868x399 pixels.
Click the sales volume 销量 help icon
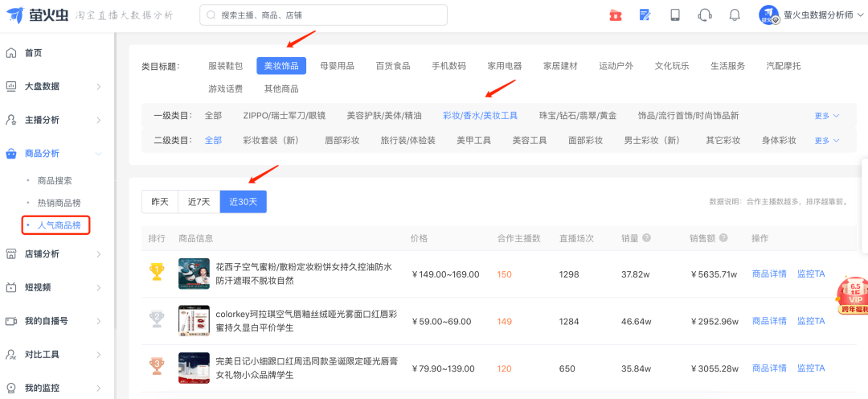coord(646,238)
